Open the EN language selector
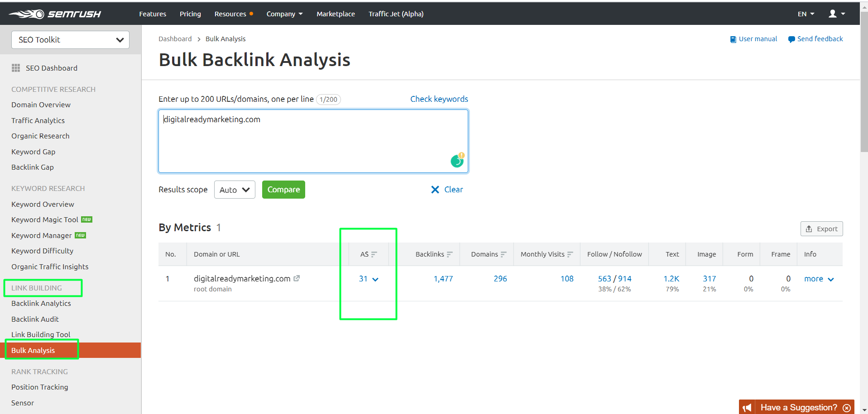The width and height of the screenshot is (868, 414). (806, 14)
